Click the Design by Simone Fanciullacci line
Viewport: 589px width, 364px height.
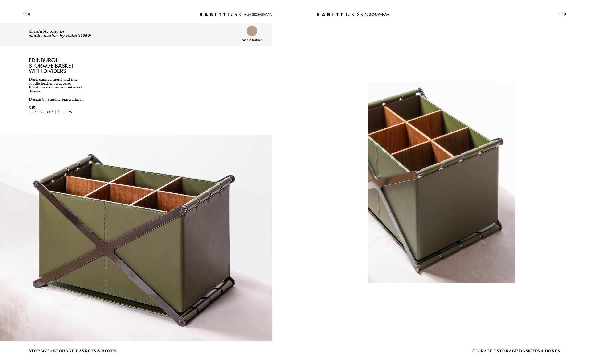pos(56,100)
